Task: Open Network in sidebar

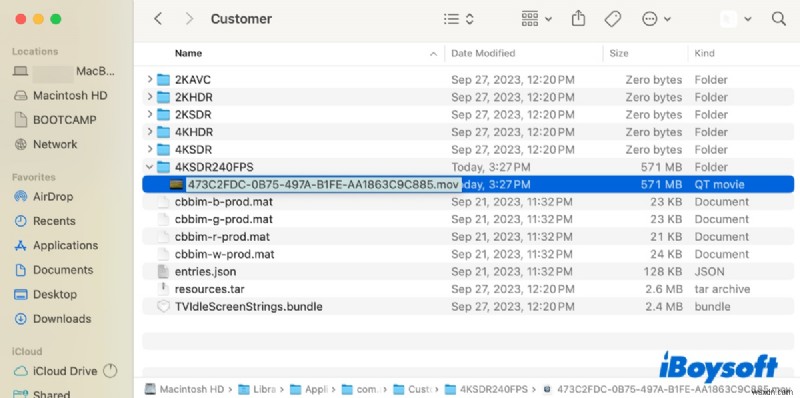Action: click(55, 144)
